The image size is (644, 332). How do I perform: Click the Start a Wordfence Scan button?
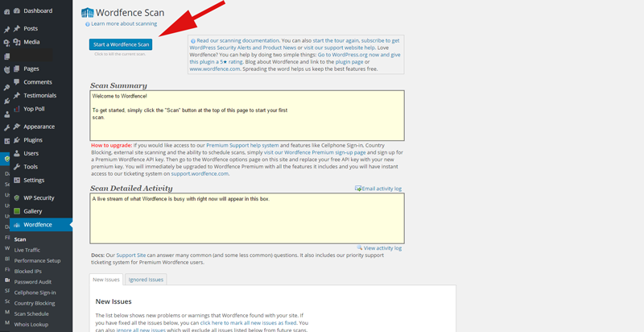[120, 44]
